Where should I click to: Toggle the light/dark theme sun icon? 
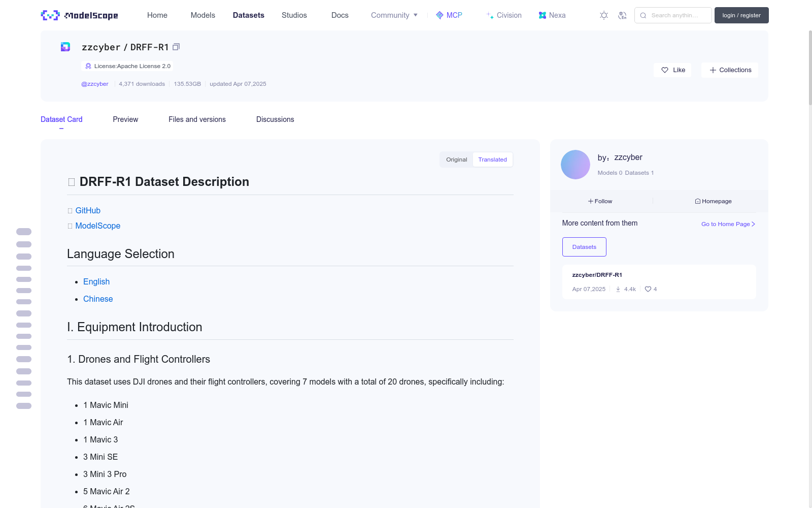tap(604, 15)
